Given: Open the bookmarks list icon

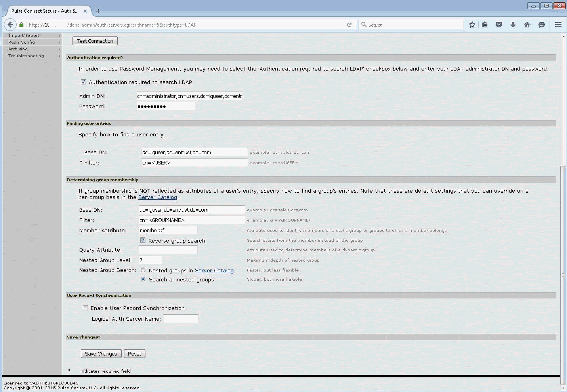Looking at the screenshot, I should point(485,25).
